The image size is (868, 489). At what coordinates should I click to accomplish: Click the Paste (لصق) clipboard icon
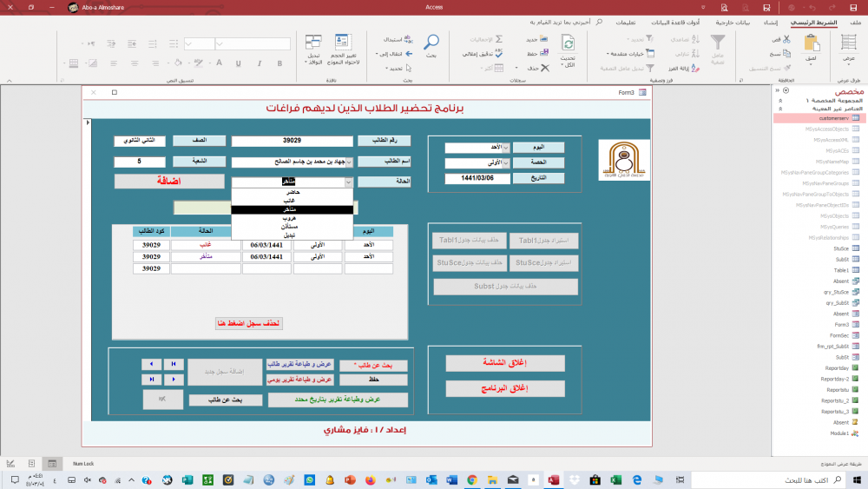tap(812, 43)
